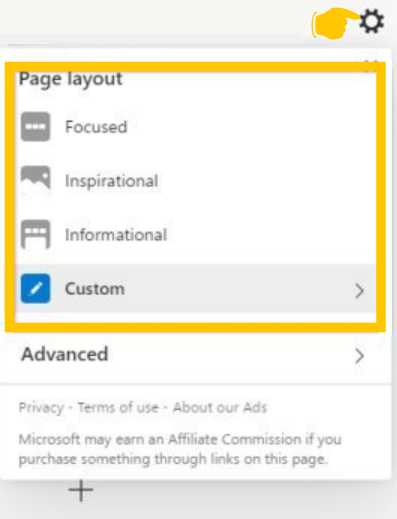This screenshot has height=519, width=397.
Task: Open the Terms of use link
Action: 118,407
